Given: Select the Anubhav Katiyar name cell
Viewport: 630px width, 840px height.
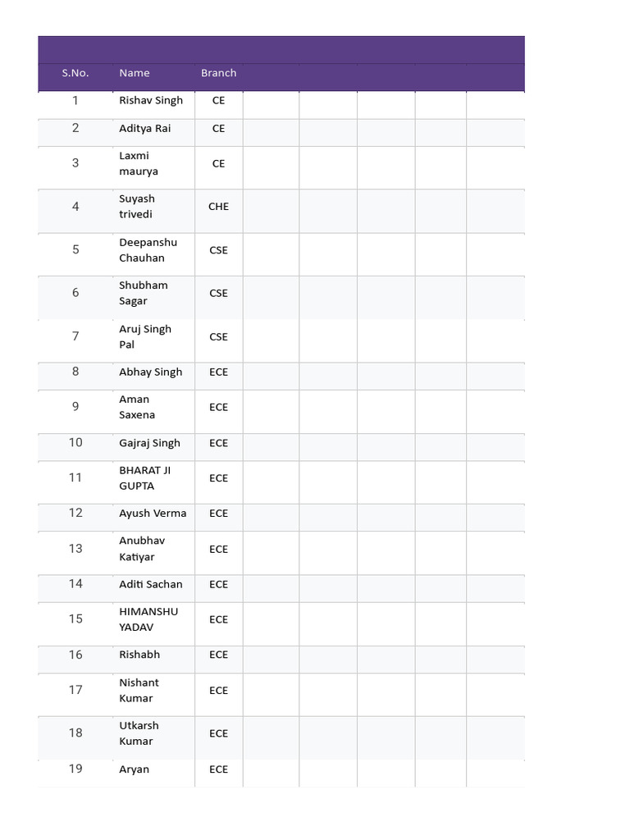Looking at the screenshot, I should (142, 549).
